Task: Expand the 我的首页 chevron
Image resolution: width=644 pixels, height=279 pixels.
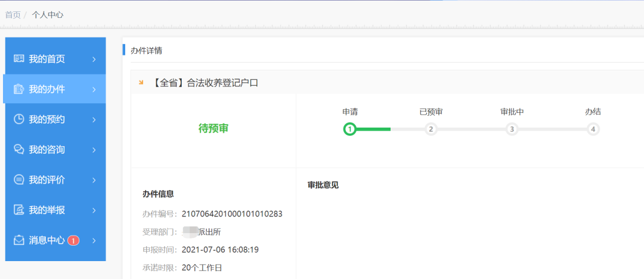Action: pos(94,59)
